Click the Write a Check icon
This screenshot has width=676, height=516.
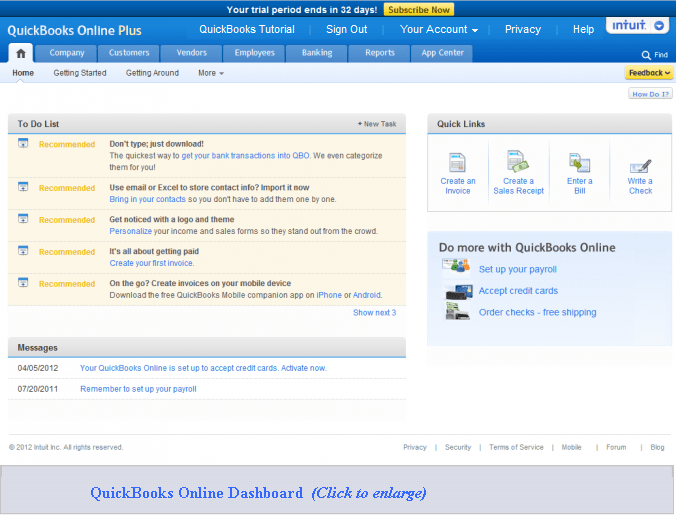[x=640, y=166]
